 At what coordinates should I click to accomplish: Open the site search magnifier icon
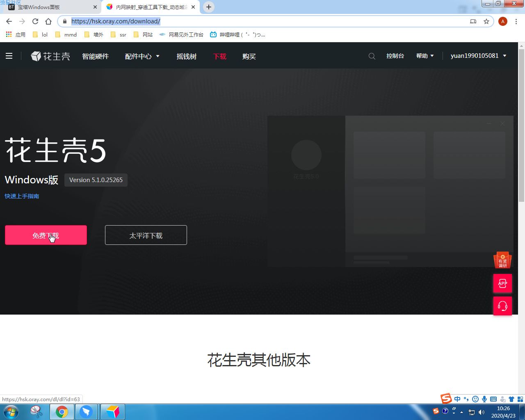pos(372,56)
